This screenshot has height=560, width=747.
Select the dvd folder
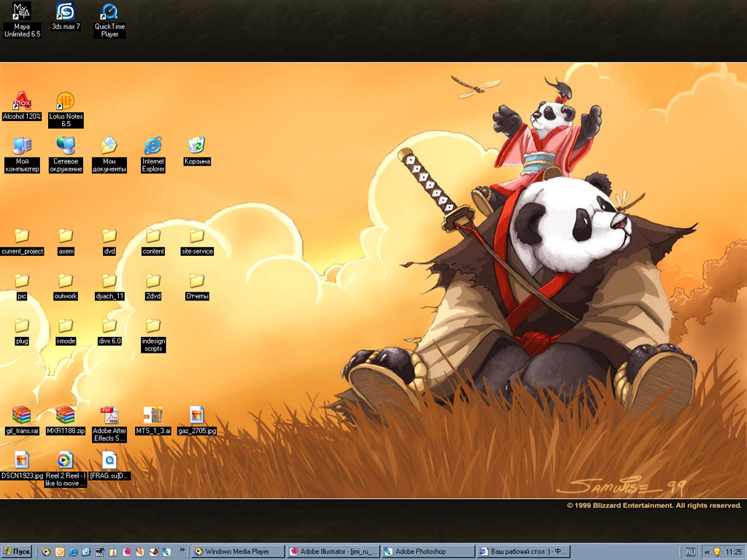tap(109, 242)
